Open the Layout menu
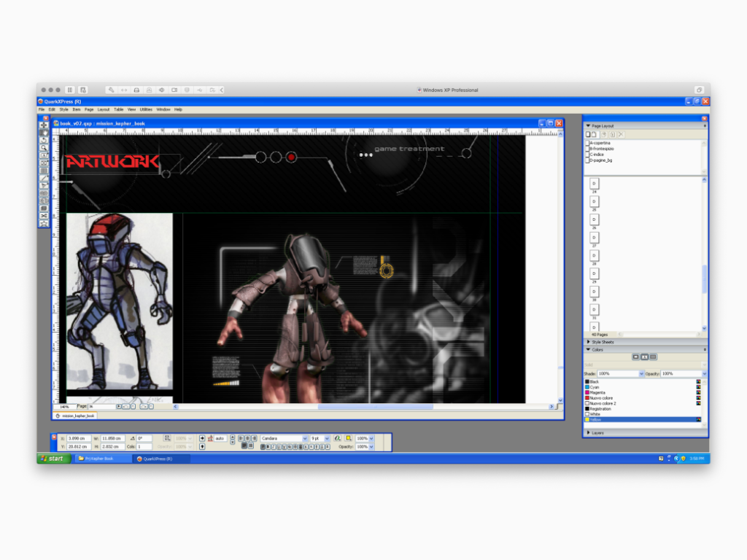 pos(104,109)
